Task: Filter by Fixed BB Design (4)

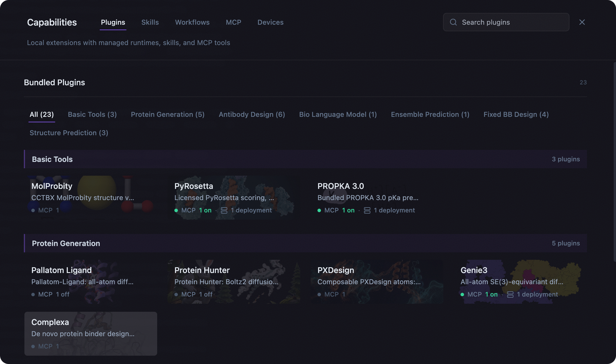Action: click(x=516, y=115)
